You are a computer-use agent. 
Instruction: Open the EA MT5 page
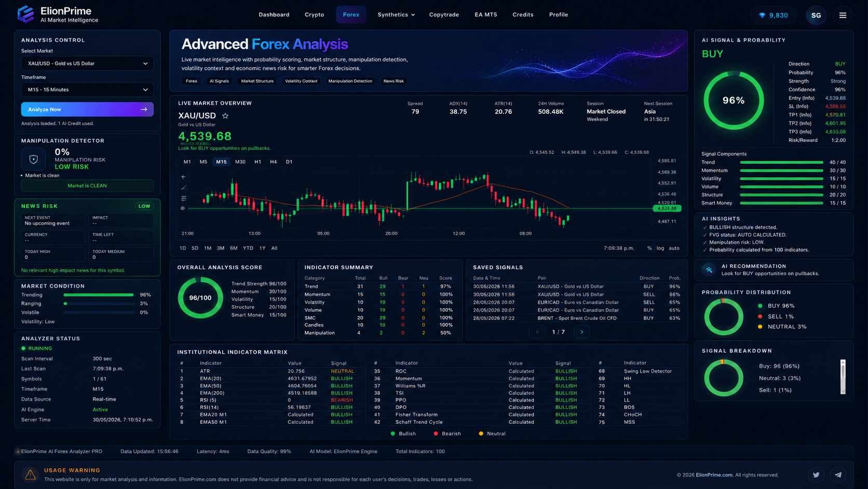pos(485,15)
